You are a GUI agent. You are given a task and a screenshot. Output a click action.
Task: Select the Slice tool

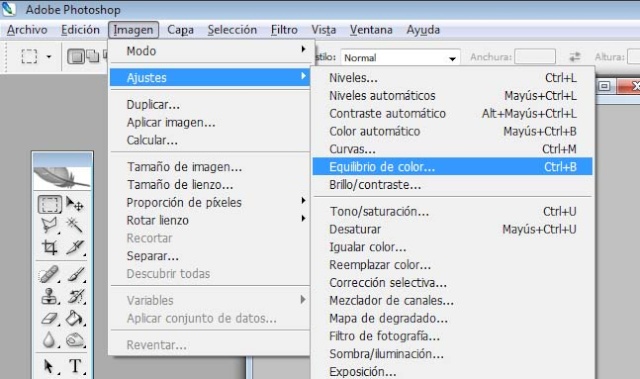[75, 247]
